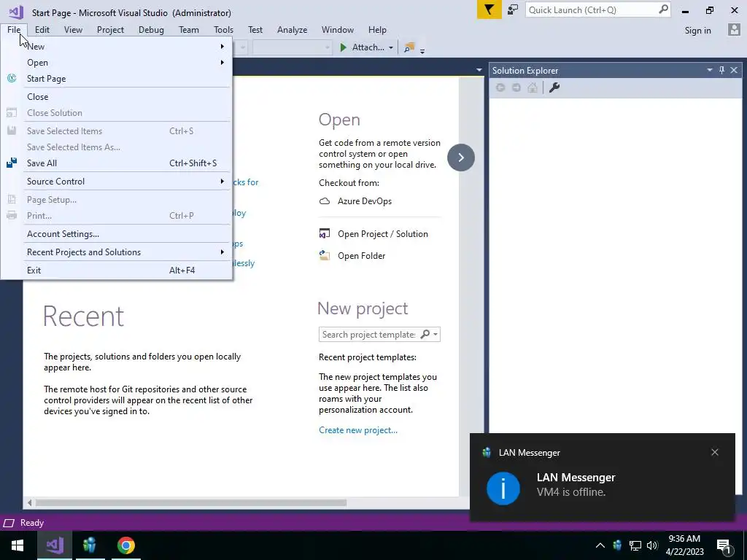
Task: Click the volume speaker icon in the system tray
Action: coord(652,545)
